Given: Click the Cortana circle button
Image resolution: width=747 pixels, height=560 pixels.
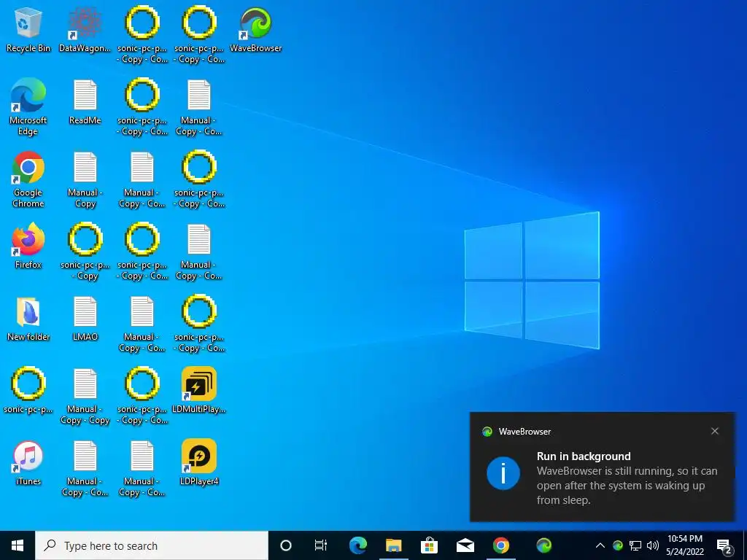Looking at the screenshot, I should 286,545.
